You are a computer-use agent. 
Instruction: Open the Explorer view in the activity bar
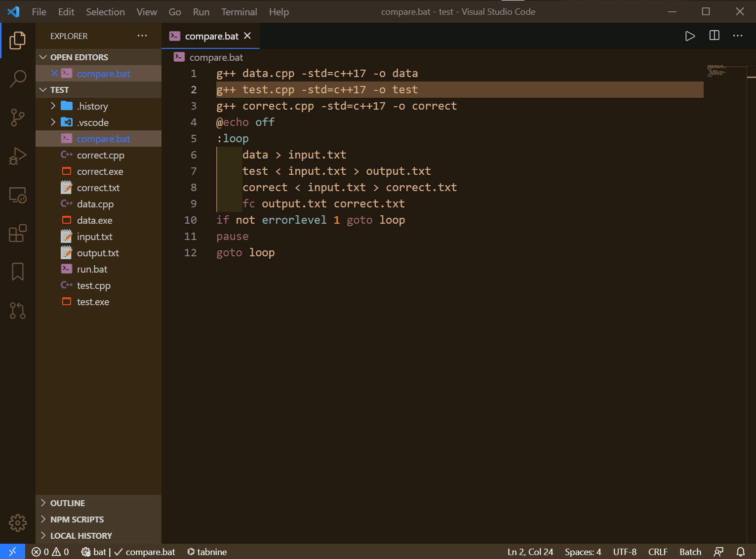[x=18, y=40]
